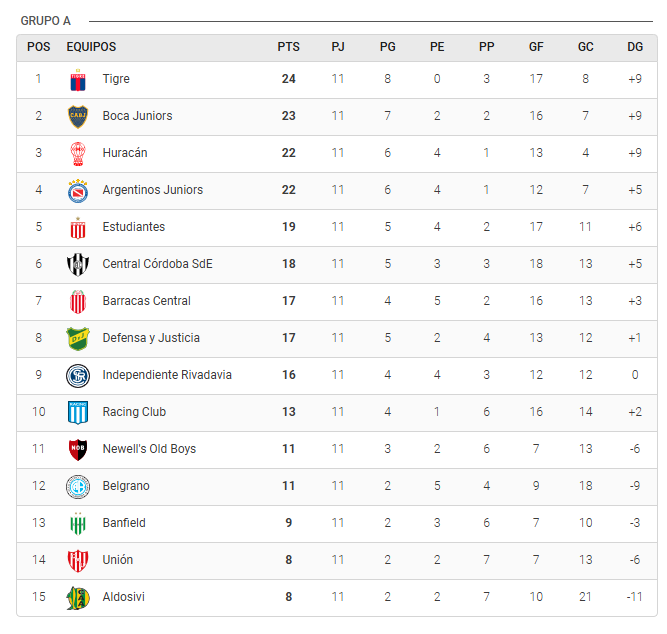This screenshot has height=634, width=667.
Task: Select the Newell's Old Boys shield
Action: [x=78, y=449]
